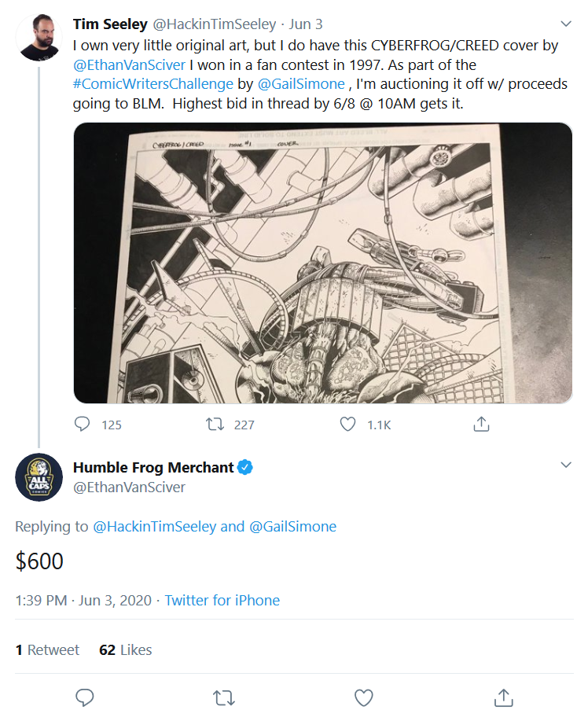
Task: Reply to the $600 bid tweet
Action: pyautogui.click(x=85, y=697)
